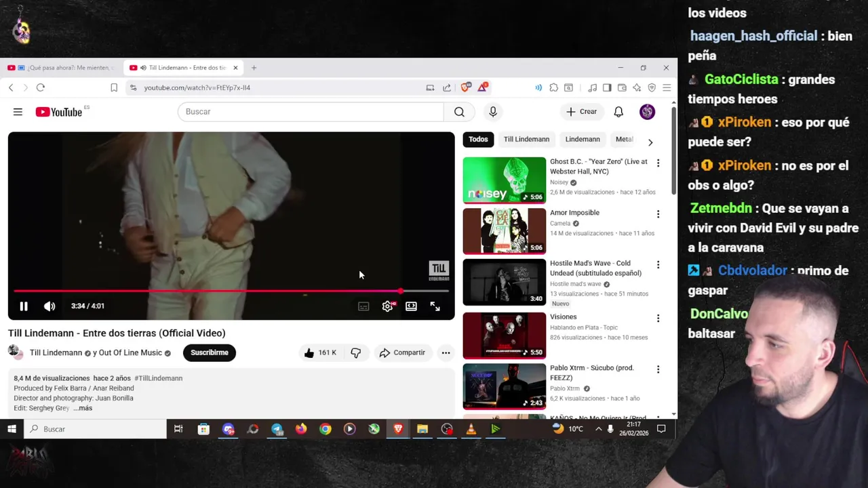Launch VLC from the taskbar
Image resolution: width=868 pixels, height=488 pixels.
(x=471, y=429)
